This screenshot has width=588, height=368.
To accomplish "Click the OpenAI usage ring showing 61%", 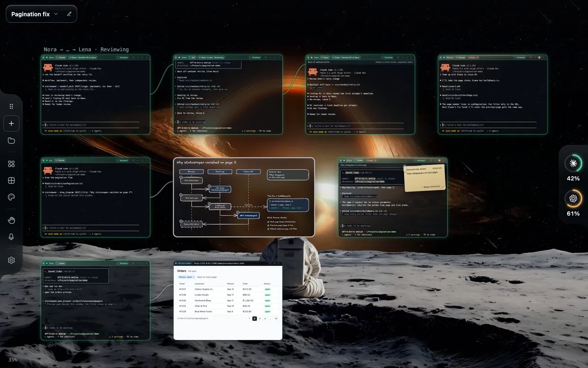I will 573,198.
